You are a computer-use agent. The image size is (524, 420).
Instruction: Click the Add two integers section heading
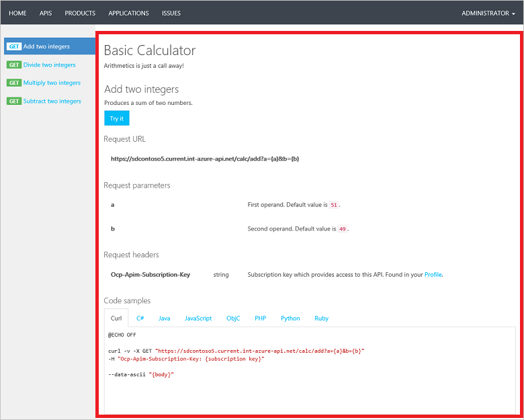click(x=142, y=89)
